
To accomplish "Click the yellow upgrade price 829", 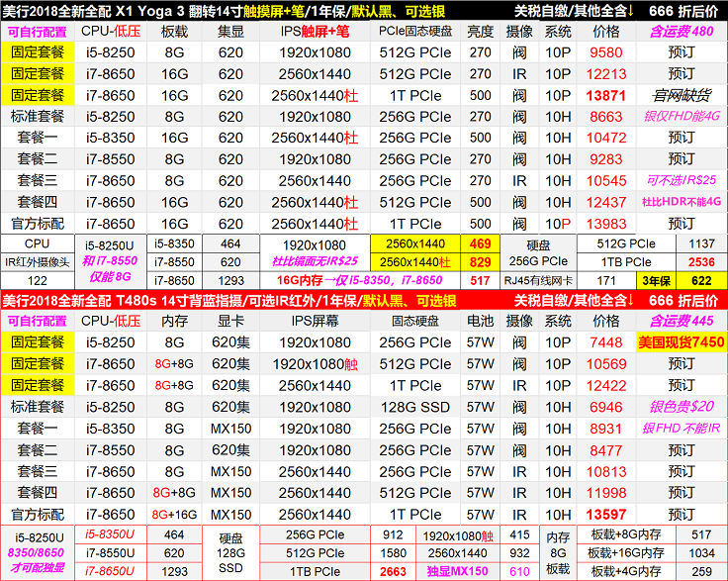I will (480, 262).
